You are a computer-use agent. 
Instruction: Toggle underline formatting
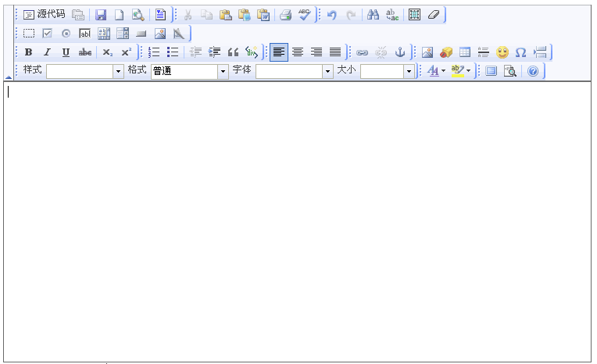click(66, 52)
